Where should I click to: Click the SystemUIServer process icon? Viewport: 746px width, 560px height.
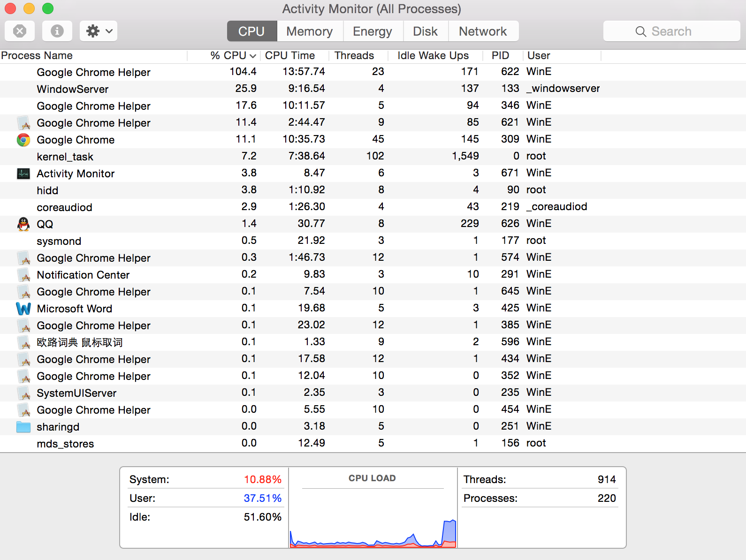click(23, 393)
